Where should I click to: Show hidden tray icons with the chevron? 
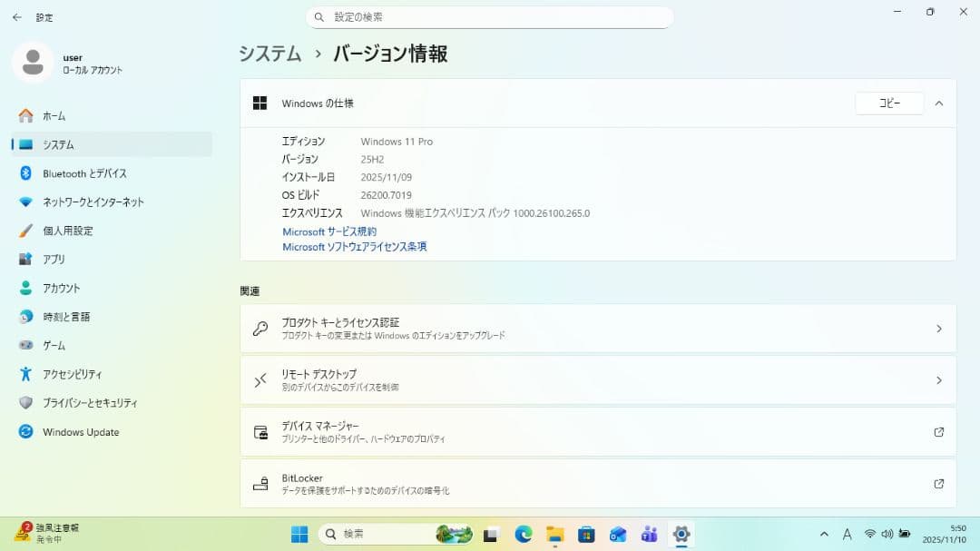[824, 534]
